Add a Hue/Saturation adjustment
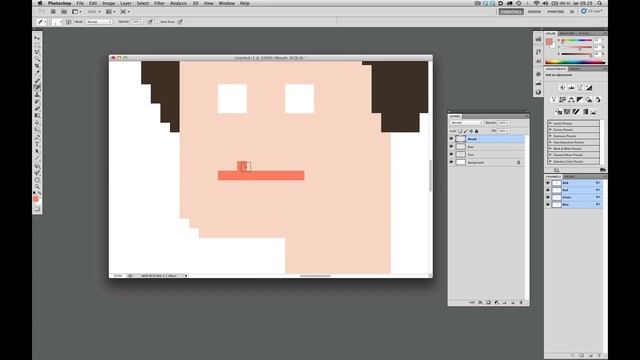This screenshot has width=640, height=360. click(x=562, y=100)
